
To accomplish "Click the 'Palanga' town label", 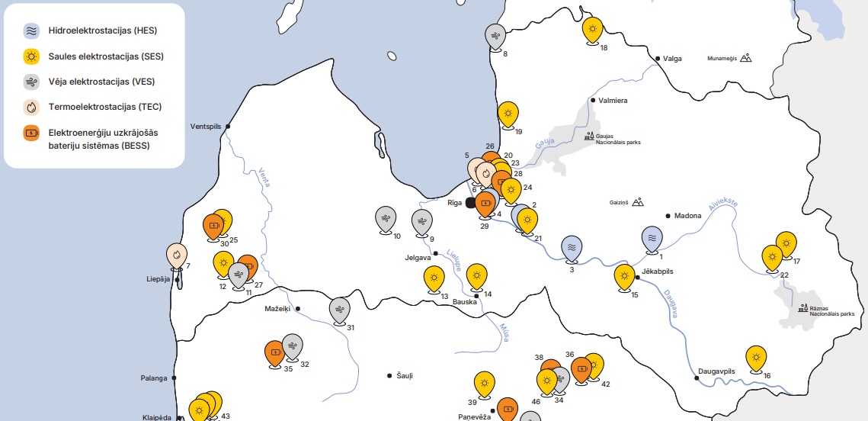I will coord(154,378).
